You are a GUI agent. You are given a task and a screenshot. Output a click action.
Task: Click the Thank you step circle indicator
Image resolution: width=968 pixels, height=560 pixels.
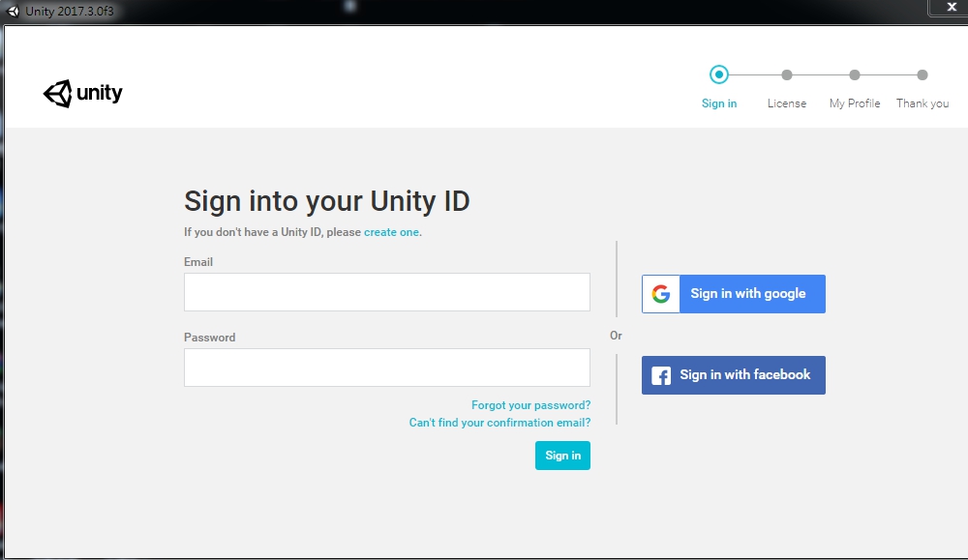pyautogui.click(x=921, y=74)
